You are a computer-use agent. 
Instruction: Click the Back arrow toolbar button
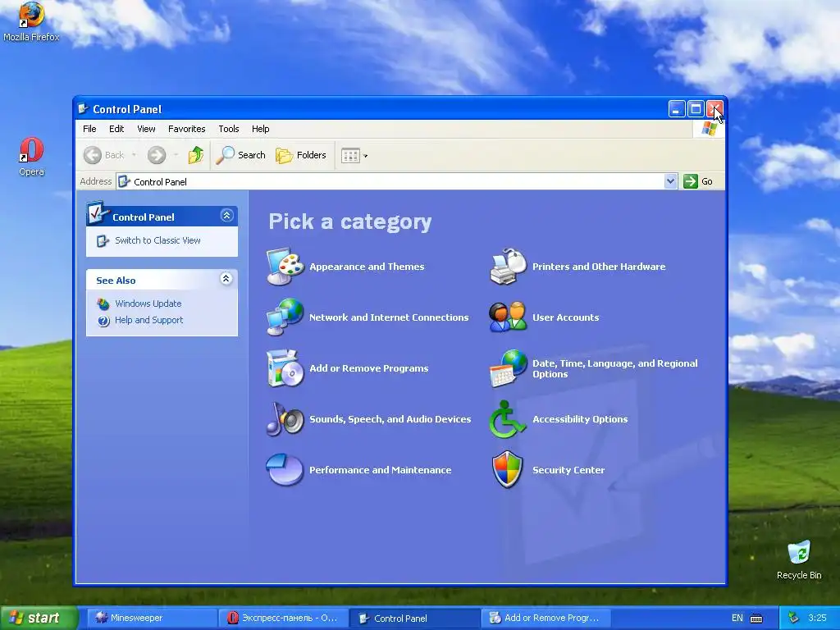[104, 155]
